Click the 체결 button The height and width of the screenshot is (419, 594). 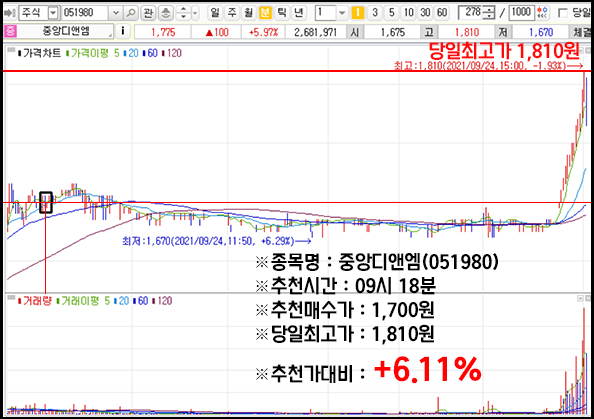click(582, 32)
